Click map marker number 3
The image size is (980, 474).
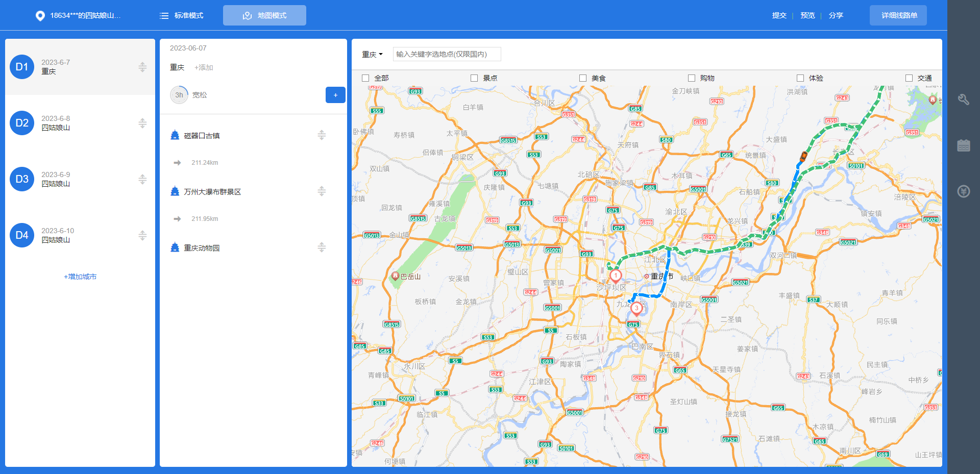[x=636, y=309]
